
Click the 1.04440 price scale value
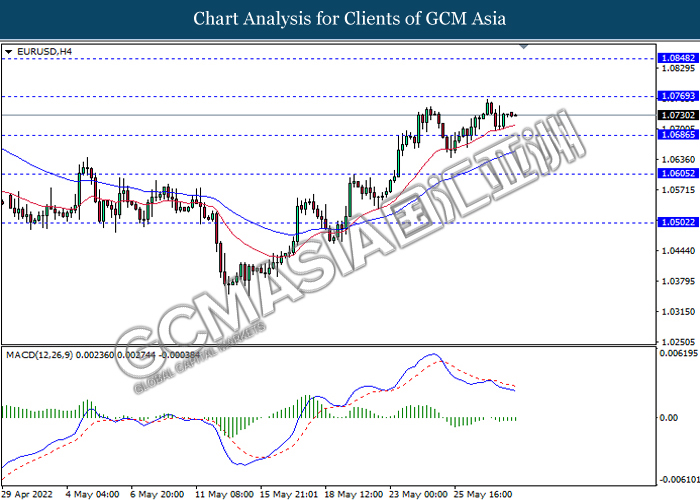click(x=678, y=250)
